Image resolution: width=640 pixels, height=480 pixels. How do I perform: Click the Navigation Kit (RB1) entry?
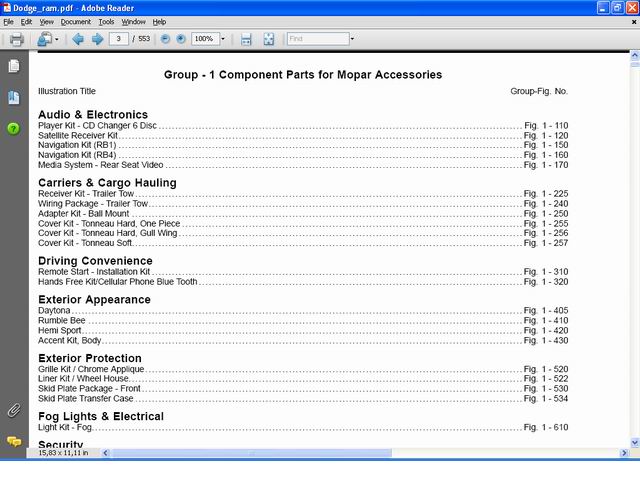[77, 145]
